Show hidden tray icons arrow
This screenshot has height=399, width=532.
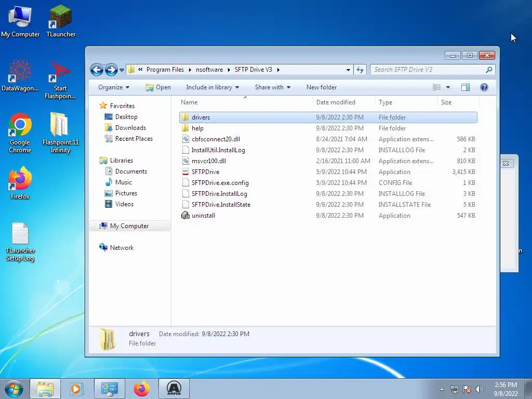442,389
